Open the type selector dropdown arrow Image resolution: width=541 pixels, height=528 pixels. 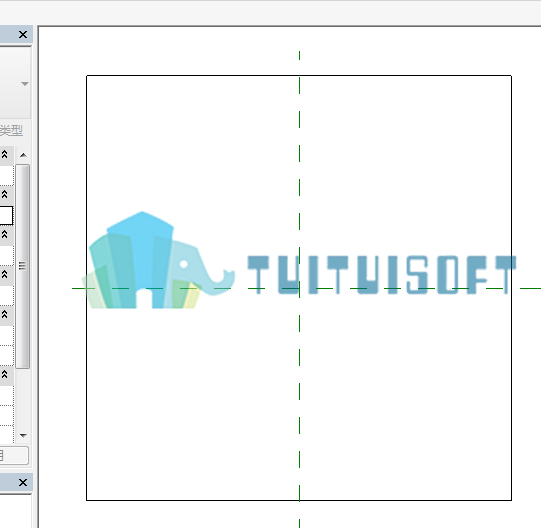(24, 84)
